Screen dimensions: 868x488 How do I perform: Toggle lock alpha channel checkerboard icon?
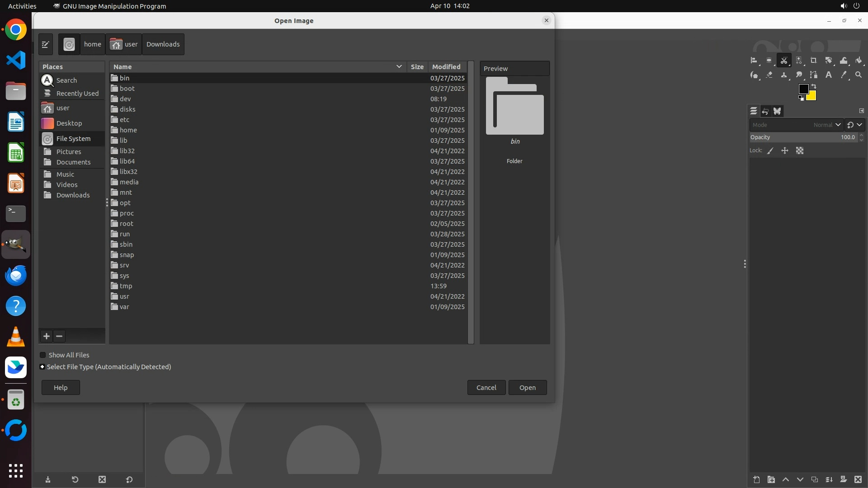[x=800, y=151]
